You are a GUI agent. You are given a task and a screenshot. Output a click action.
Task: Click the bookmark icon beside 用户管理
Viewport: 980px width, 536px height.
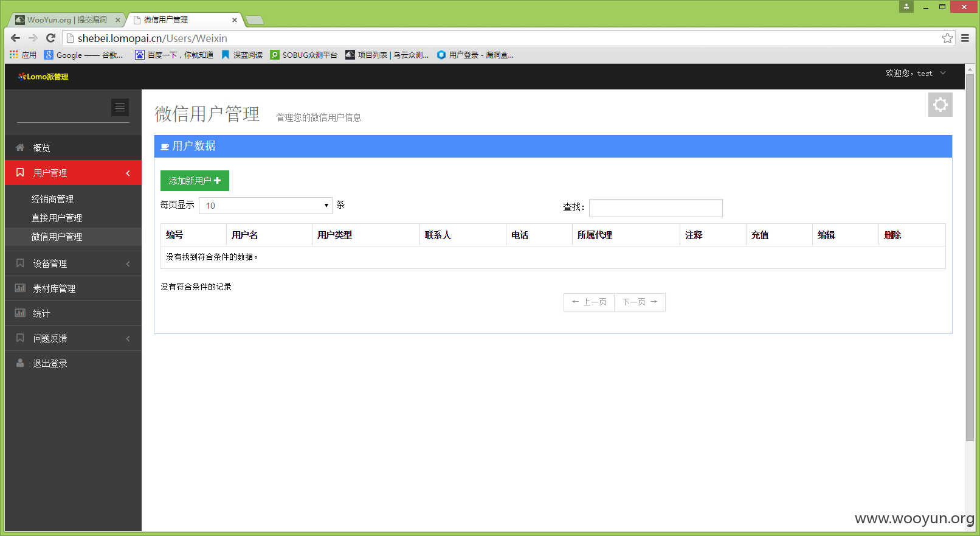tap(20, 173)
